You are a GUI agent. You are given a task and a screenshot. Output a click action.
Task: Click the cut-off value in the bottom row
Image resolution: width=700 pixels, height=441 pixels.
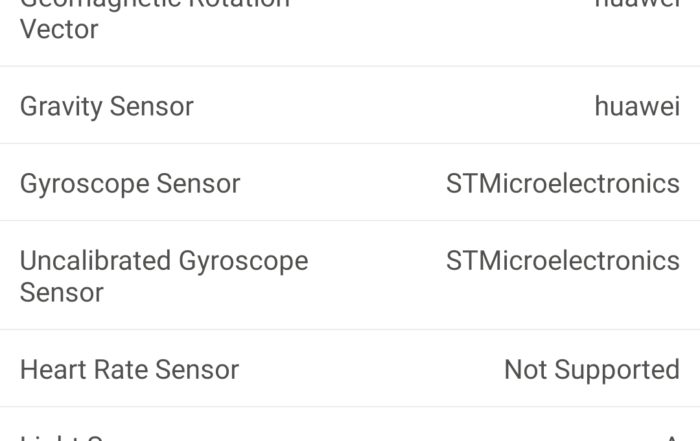pyautogui.click(x=672, y=437)
